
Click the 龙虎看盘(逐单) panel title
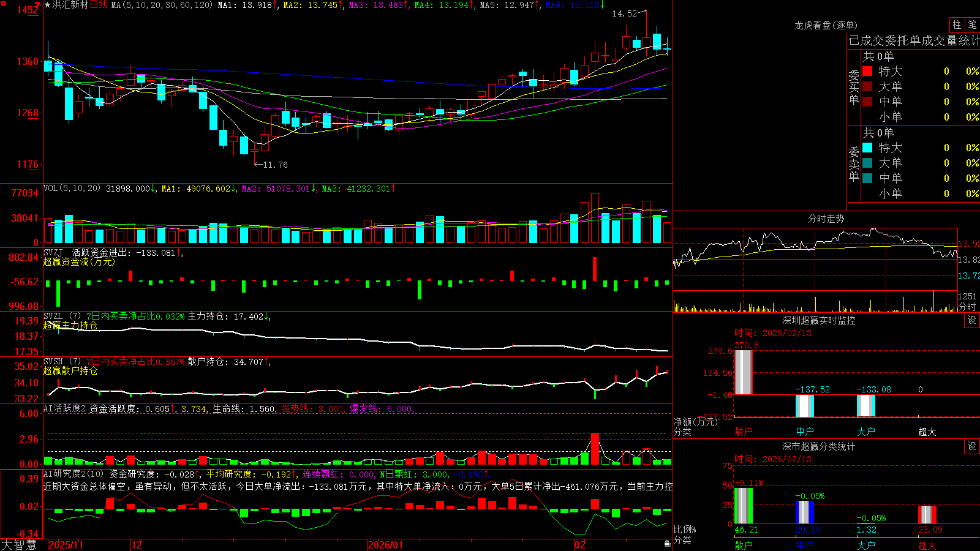(826, 25)
